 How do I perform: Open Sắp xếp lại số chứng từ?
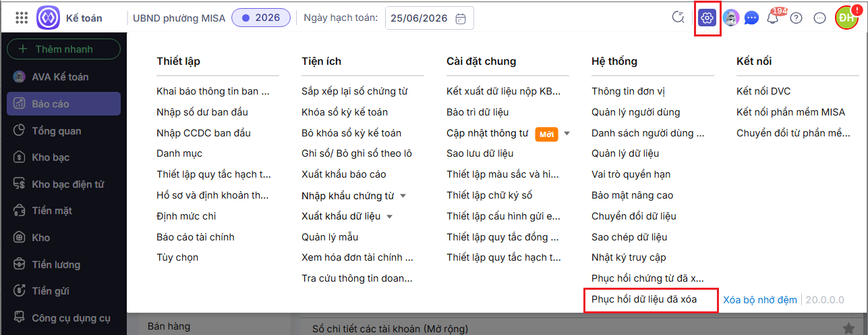coord(354,91)
